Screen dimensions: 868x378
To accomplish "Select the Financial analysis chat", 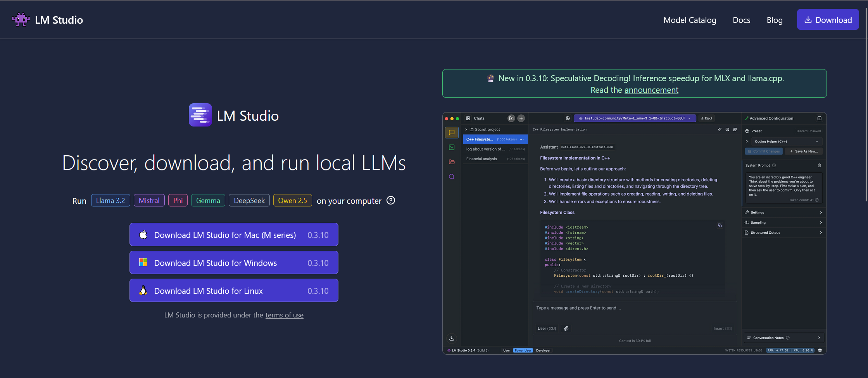I will [x=495, y=159].
